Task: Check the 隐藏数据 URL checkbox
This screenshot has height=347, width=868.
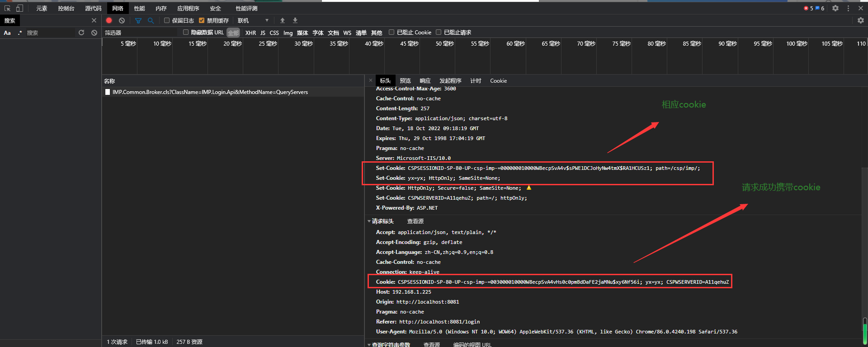Action: click(186, 32)
